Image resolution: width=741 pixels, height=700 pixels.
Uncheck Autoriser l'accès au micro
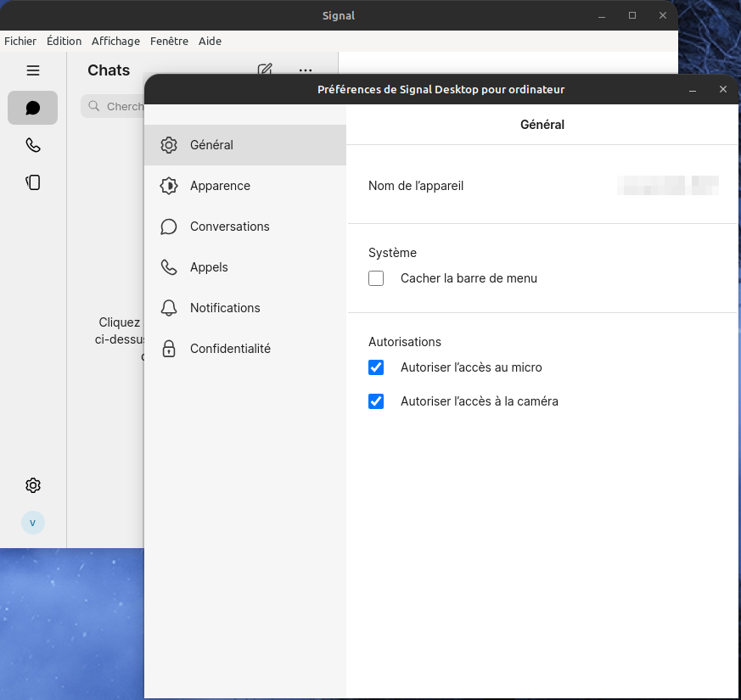point(376,367)
